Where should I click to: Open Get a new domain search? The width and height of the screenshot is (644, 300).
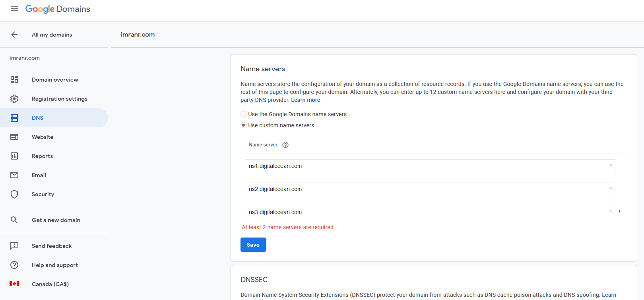[x=56, y=220]
